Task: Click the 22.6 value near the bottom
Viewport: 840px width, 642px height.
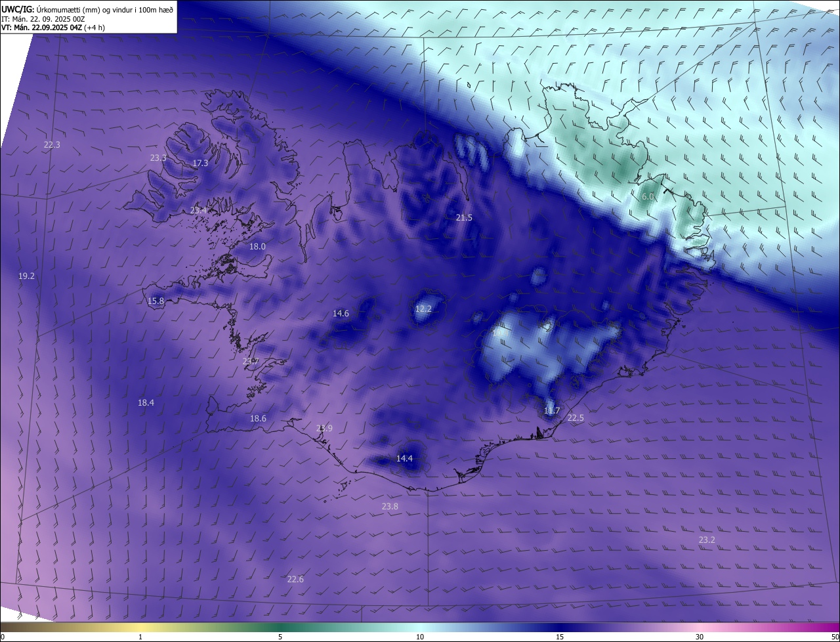Action: pos(295,579)
